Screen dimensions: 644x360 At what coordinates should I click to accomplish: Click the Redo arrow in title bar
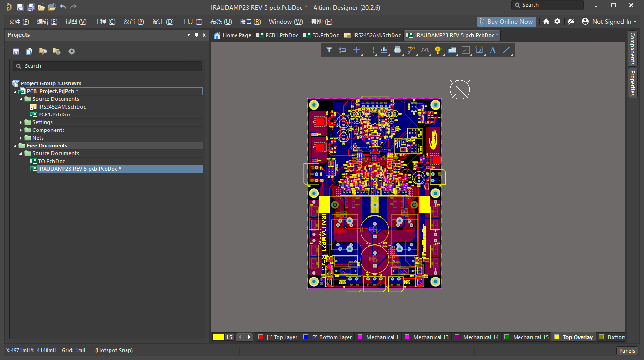click(x=73, y=7)
